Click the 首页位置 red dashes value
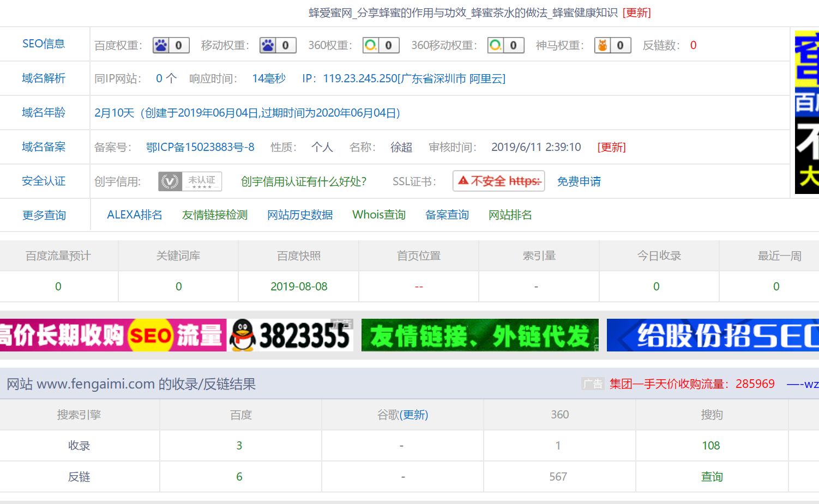Image resolution: width=819 pixels, height=504 pixels. click(419, 287)
